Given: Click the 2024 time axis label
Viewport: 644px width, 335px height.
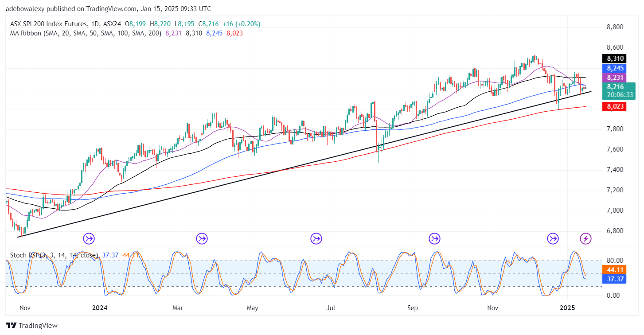Looking at the screenshot, I should 100,307.
